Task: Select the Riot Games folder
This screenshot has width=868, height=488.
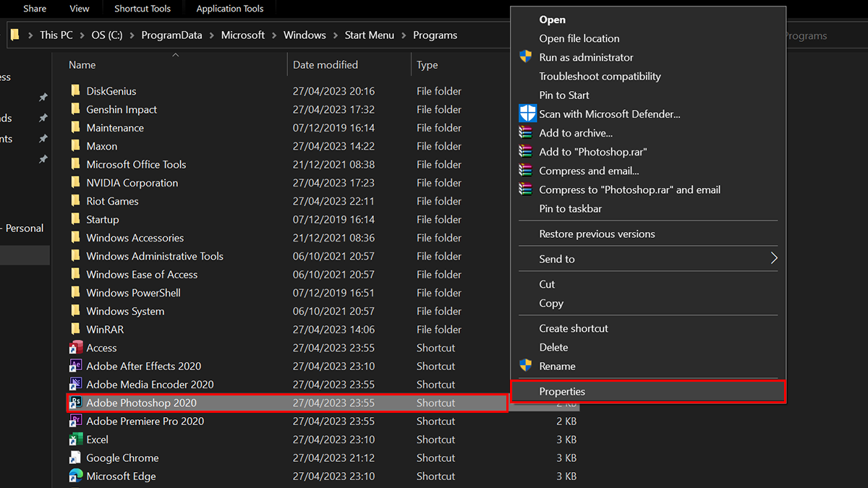Action: pyautogui.click(x=112, y=201)
